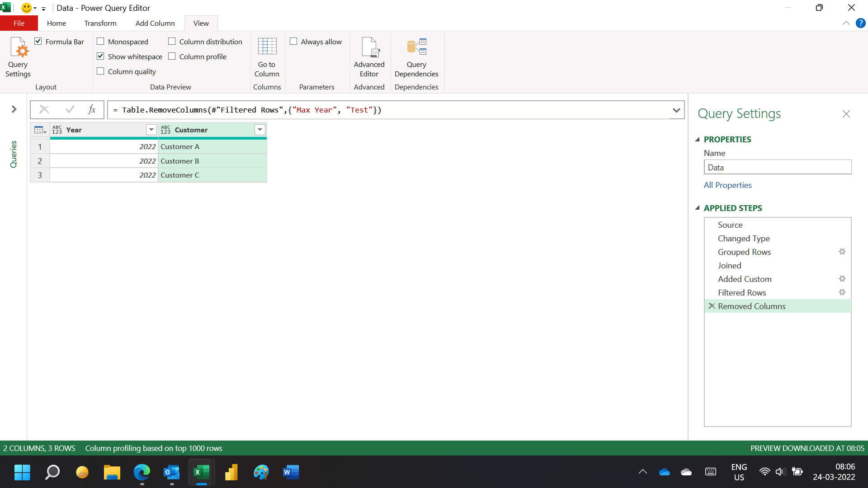The width and height of the screenshot is (868, 488).
Task: Open gear settings for Added Custom step
Action: pyautogui.click(x=842, y=279)
